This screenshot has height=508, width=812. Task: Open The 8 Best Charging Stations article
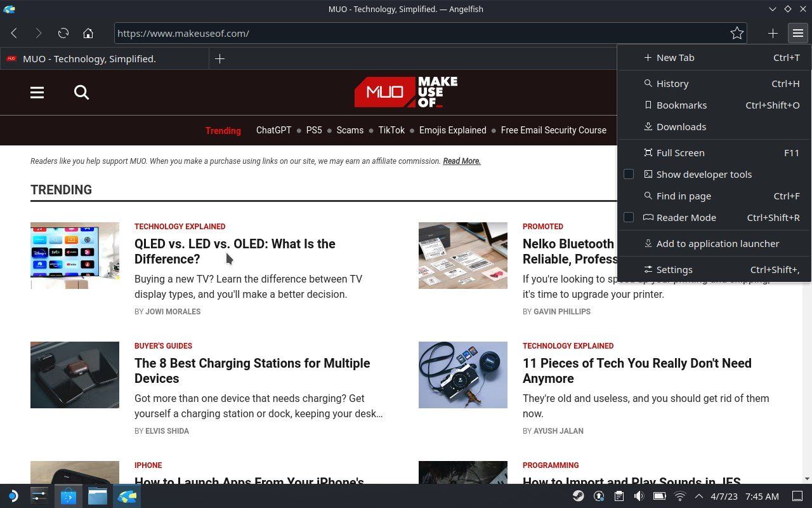[252, 371]
